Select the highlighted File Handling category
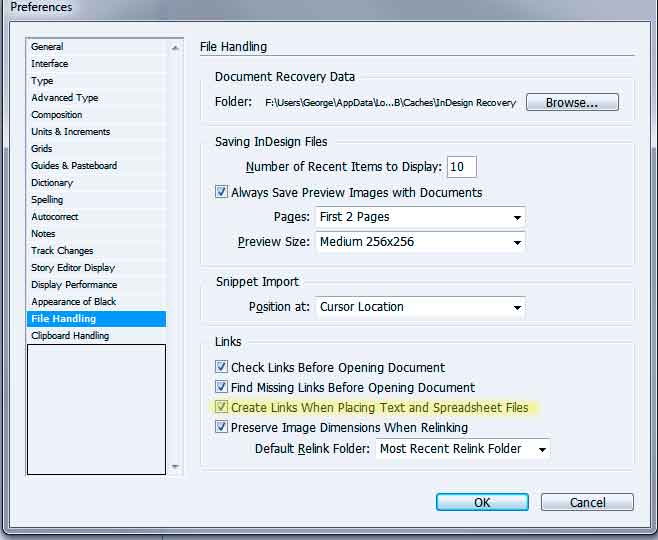The width and height of the screenshot is (658, 540). point(96,319)
